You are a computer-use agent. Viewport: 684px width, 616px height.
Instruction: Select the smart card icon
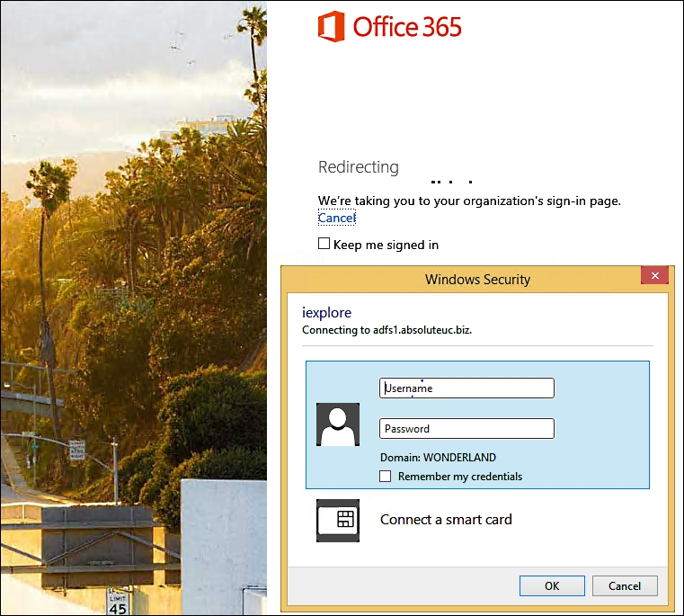338,521
